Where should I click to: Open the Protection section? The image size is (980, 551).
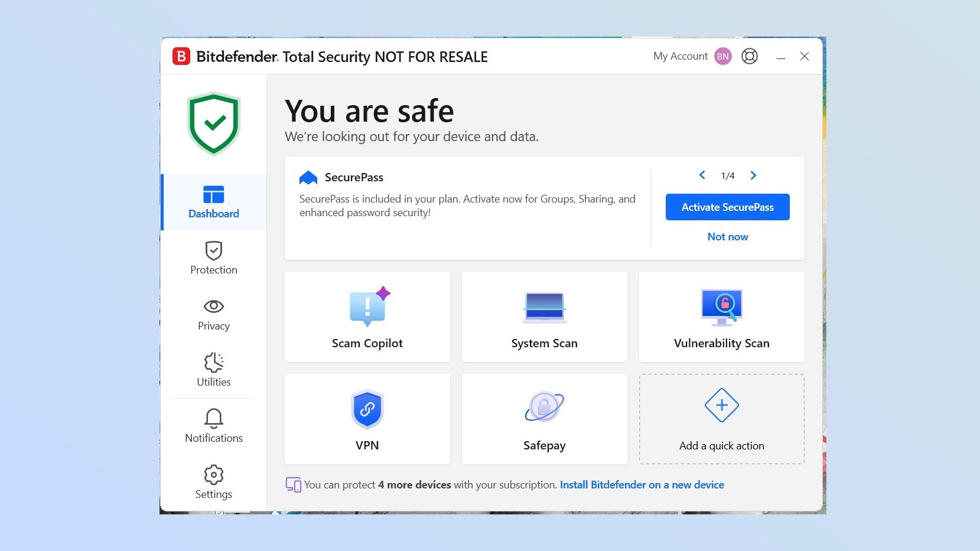tap(214, 258)
